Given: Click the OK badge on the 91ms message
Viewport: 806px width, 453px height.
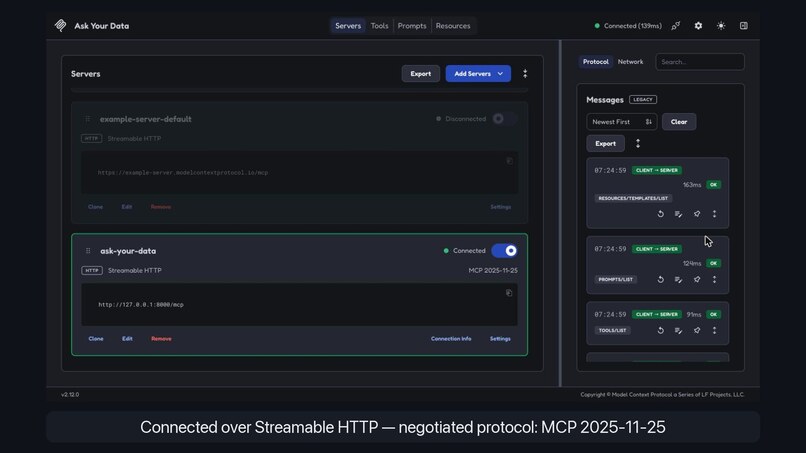Looking at the screenshot, I should tap(713, 314).
